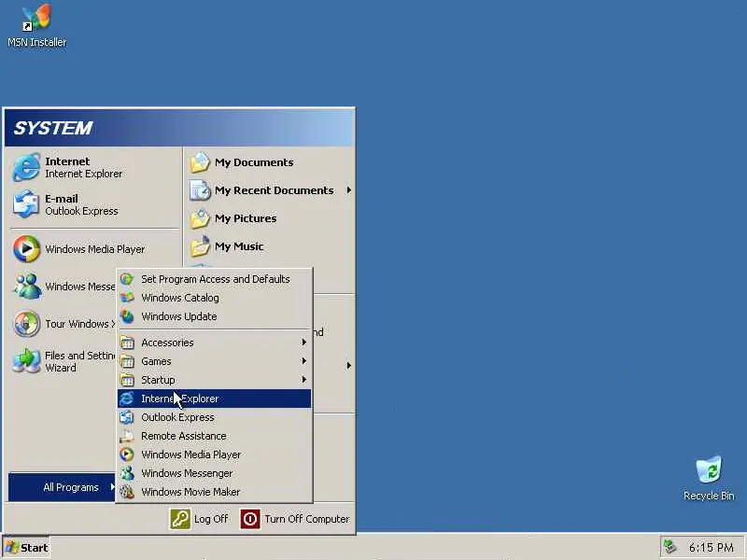Click the Windows Media Player icon in left pane
The width and height of the screenshot is (747, 560).
(x=26, y=248)
